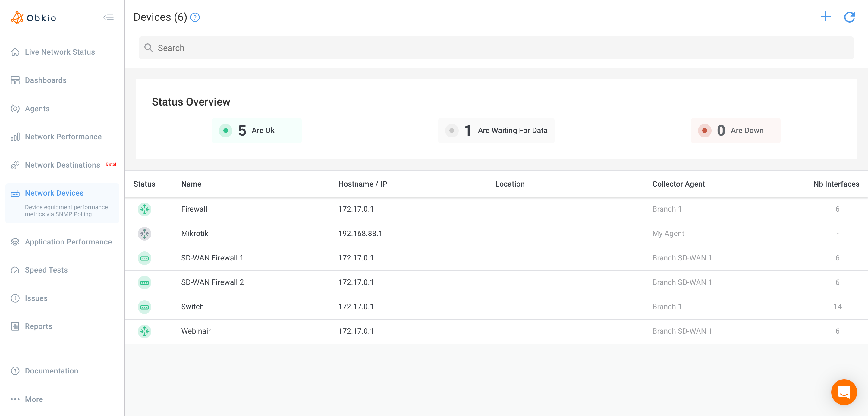The width and height of the screenshot is (868, 416).
Task: Click the '1 Are Waiting For Data' status card
Action: point(496,131)
